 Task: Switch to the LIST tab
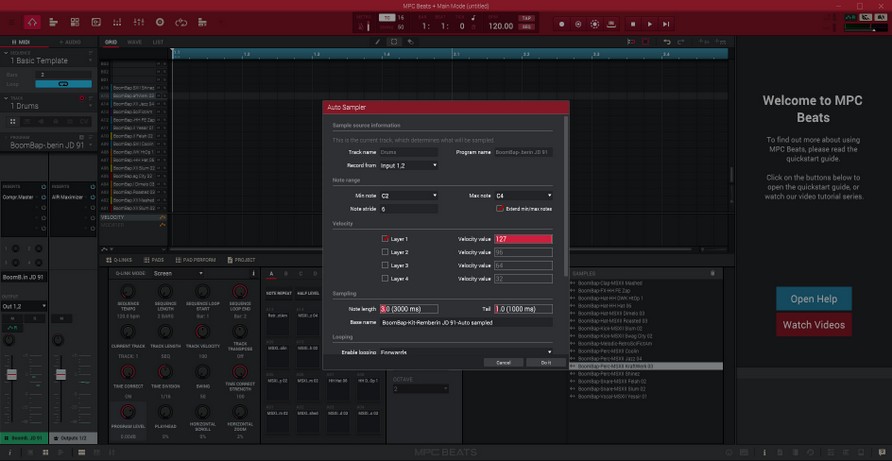coord(158,42)
